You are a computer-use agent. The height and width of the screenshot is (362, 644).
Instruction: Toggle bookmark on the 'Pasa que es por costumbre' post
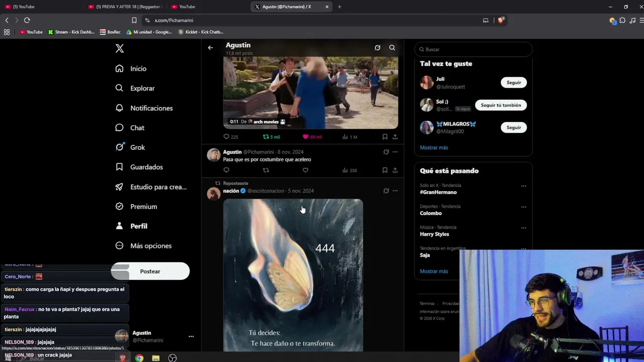(385, 170)
